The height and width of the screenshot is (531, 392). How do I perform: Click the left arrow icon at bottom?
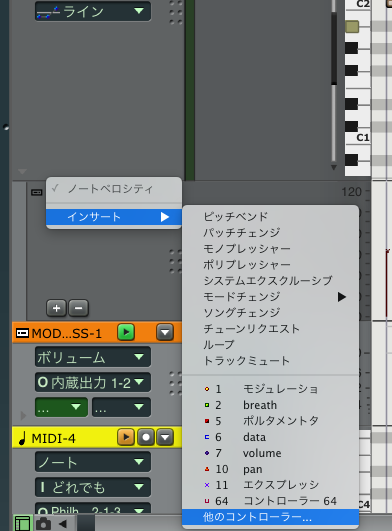click(x=63, y=524)
